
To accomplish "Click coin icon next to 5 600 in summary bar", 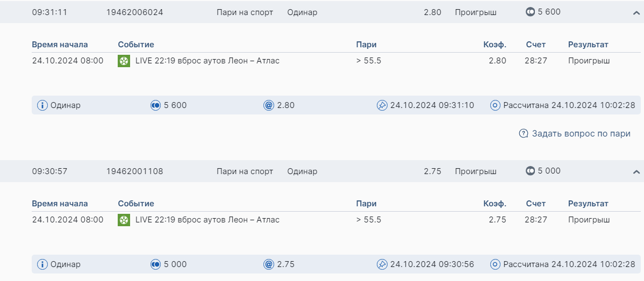I will point(156,105).
